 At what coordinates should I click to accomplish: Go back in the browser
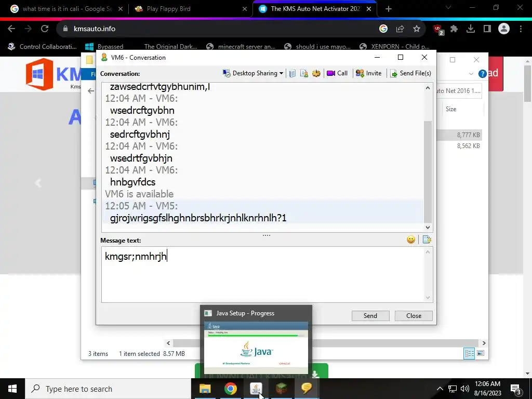pyautogui.click(x=11, y=29)
